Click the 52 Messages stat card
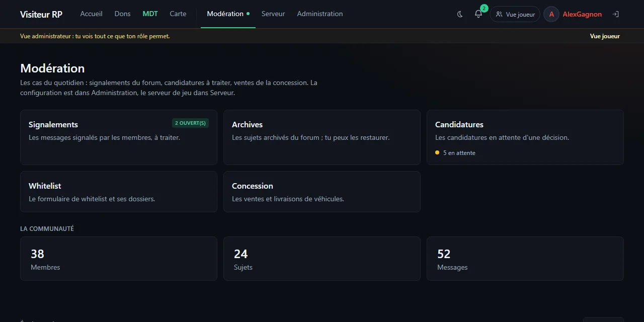The width and height of the screenshot is (644, 322). coord(525,259)
